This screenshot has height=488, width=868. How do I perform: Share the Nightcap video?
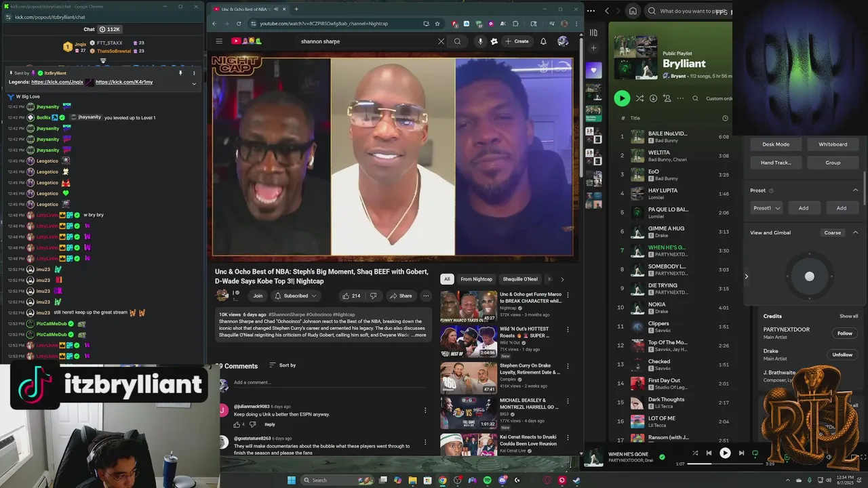coord(401,296)
